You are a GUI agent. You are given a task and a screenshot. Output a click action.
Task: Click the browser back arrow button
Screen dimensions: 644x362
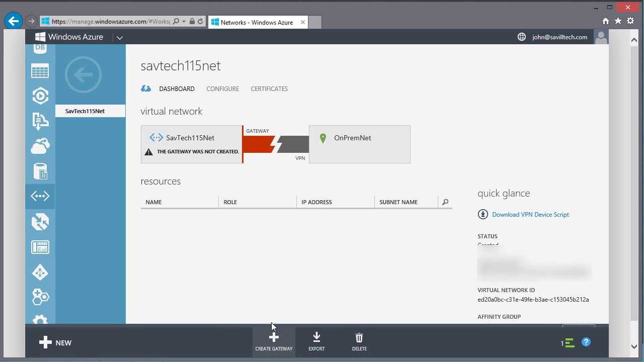13,21
